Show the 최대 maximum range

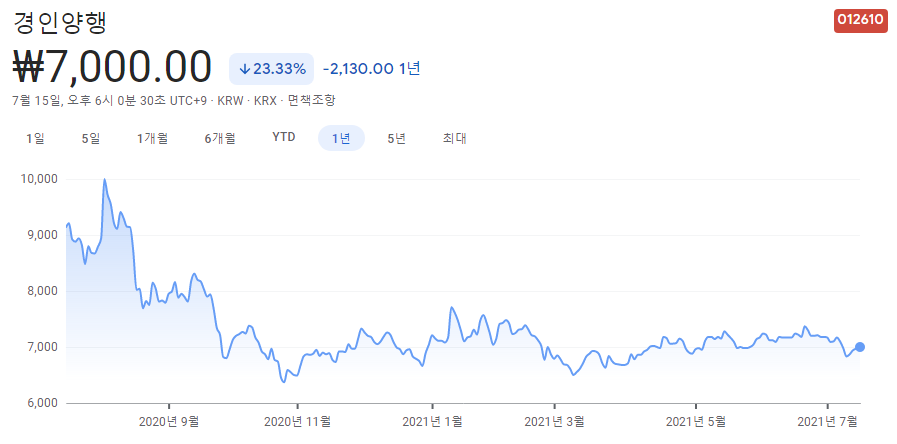(x=454, y=138)
